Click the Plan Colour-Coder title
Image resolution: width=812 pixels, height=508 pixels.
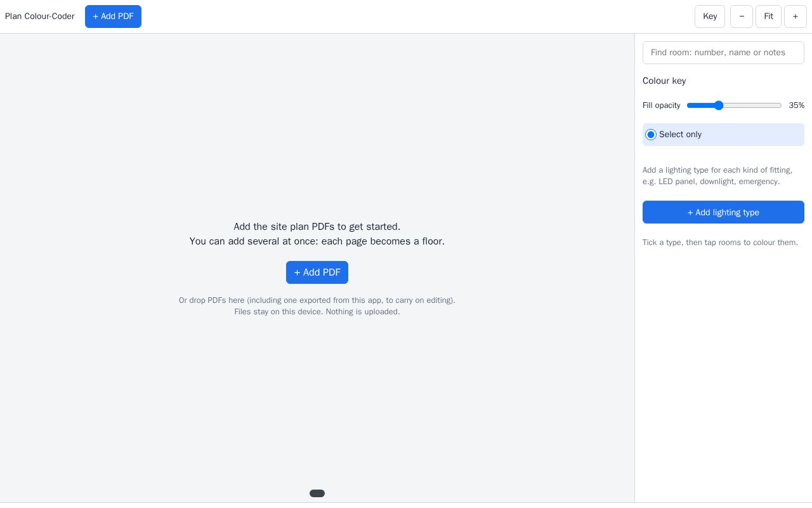pos(40,17)
